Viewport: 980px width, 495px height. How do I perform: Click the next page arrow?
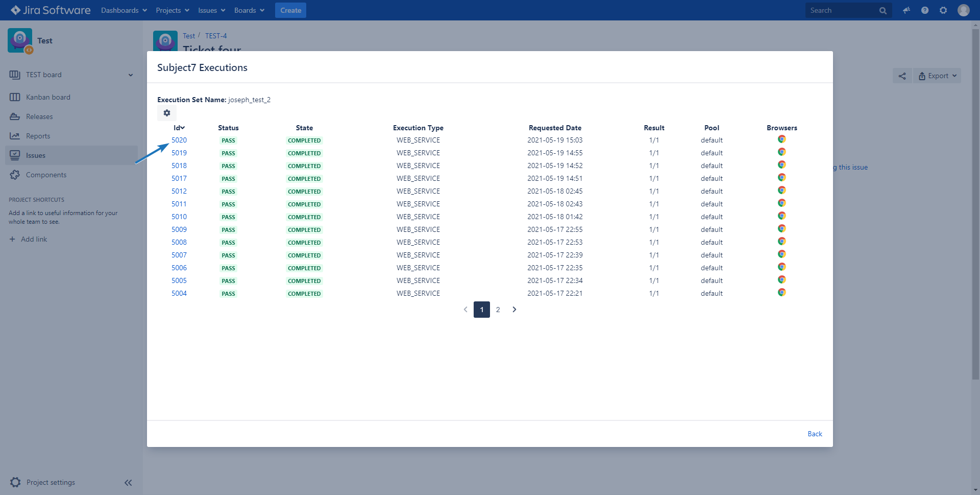point(514,310)
